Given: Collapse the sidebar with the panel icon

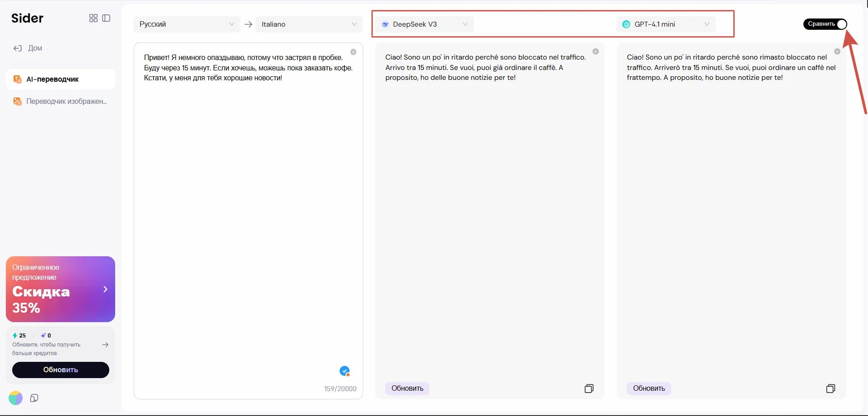Looking at the screenshot, I should [107, 18].
